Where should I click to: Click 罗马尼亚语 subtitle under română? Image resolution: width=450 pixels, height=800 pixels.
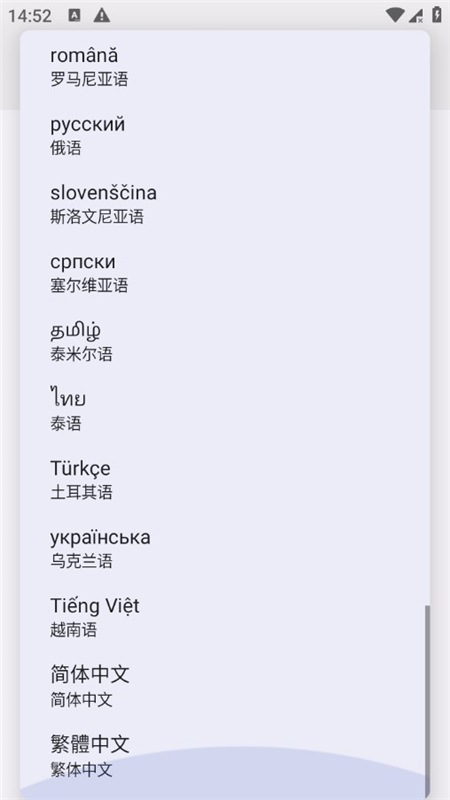89,80
